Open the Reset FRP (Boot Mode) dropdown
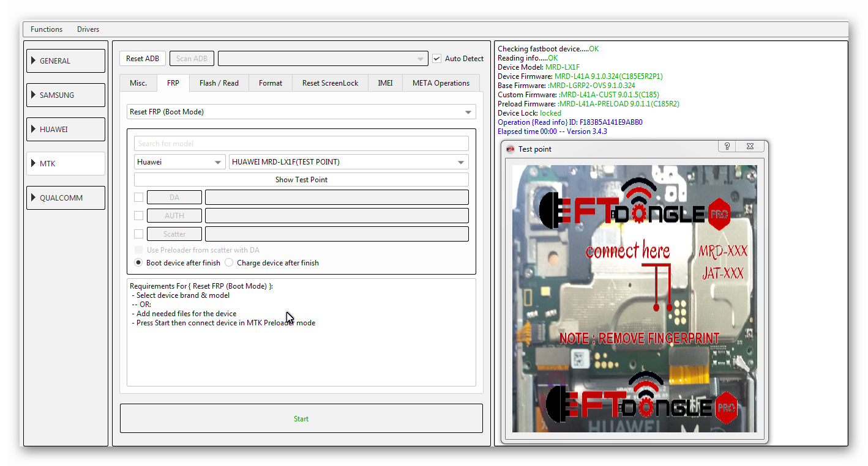The image size is (868, 466). [x=301, y=112]
